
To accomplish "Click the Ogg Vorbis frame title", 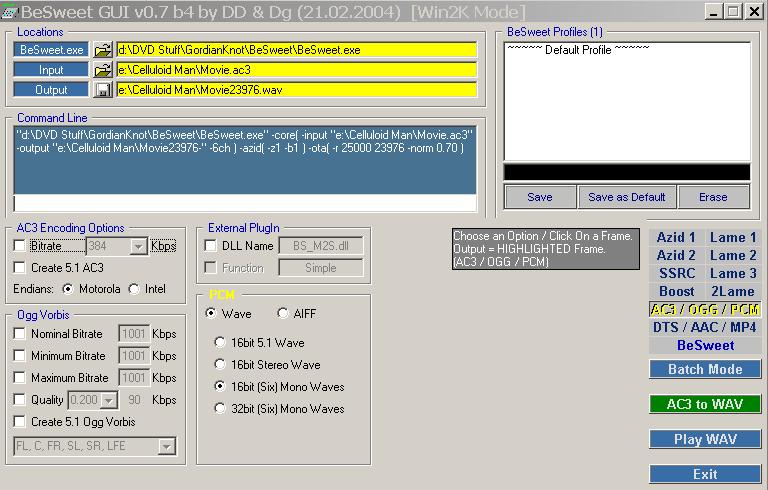I will (x=44, y=315).
